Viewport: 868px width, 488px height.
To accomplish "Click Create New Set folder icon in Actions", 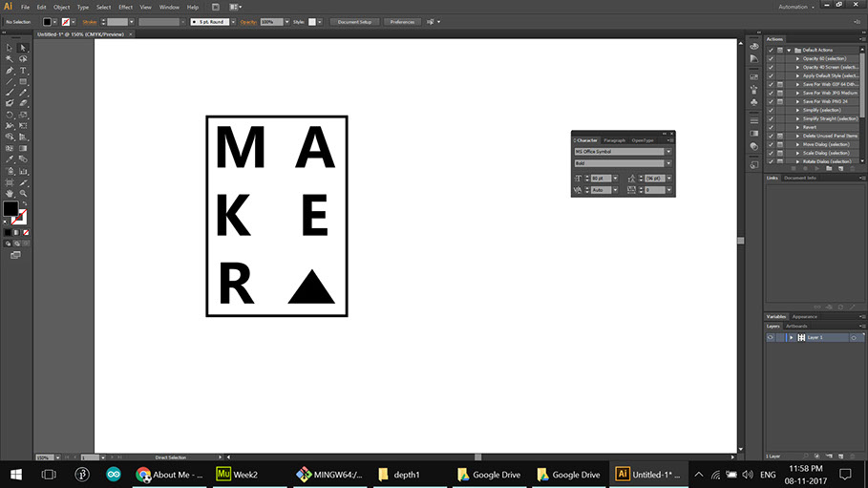I will [829, 168].
